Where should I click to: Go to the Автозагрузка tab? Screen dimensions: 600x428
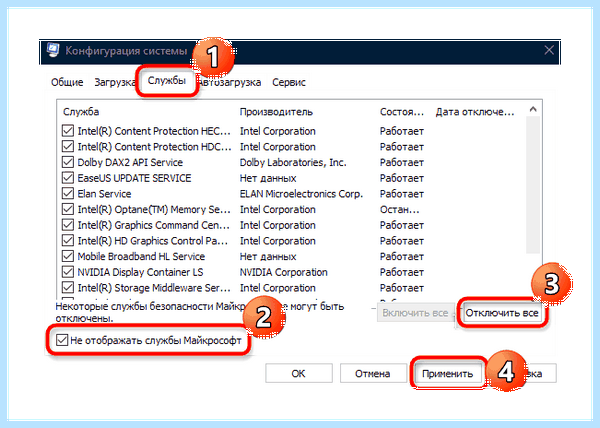coord(231,82)
